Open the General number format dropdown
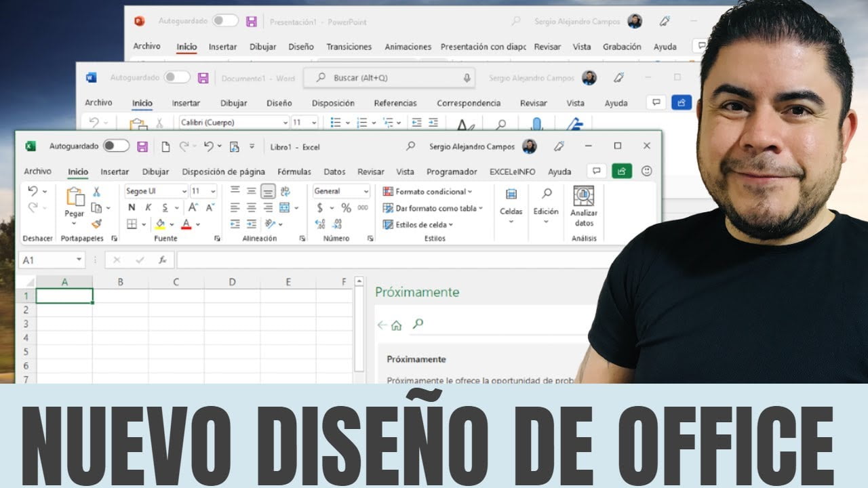868x488 pixels. click(x=366, y=192)
